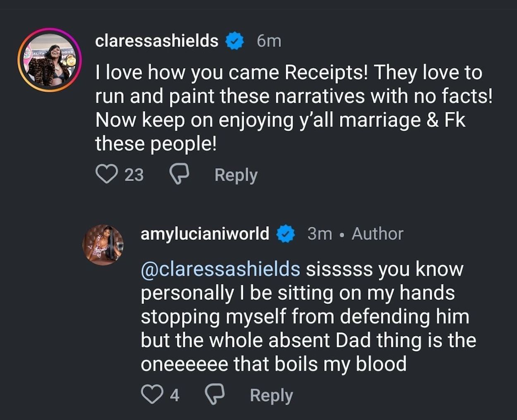Screen dimensions: 517x420
Task: Like the claressashields comment with the heart
Action: (106, 174)
